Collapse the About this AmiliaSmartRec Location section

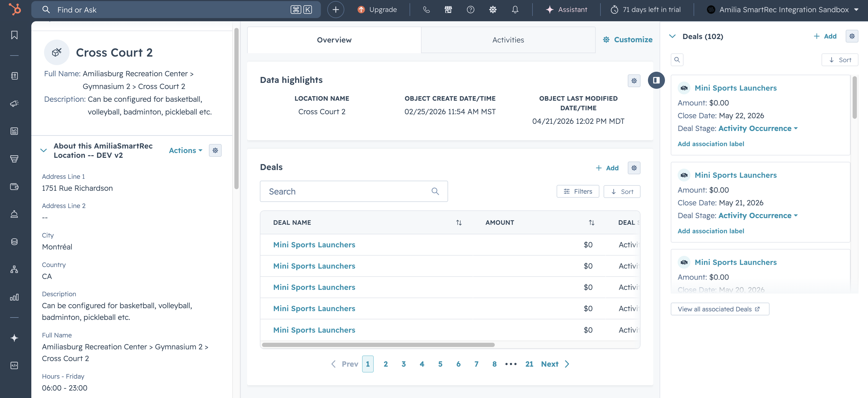(44, 150)
